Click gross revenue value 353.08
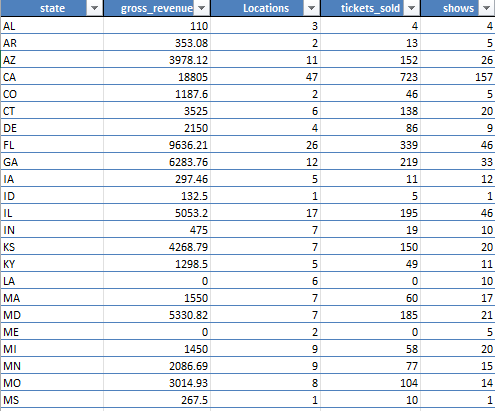The height and width of the screenshot is (411, 495). tap(191, 43)
